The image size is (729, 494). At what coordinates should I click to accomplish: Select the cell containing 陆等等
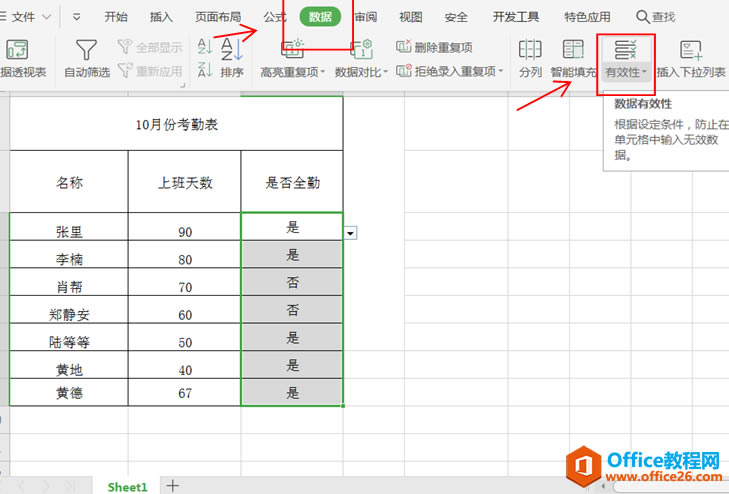[69, 337]
